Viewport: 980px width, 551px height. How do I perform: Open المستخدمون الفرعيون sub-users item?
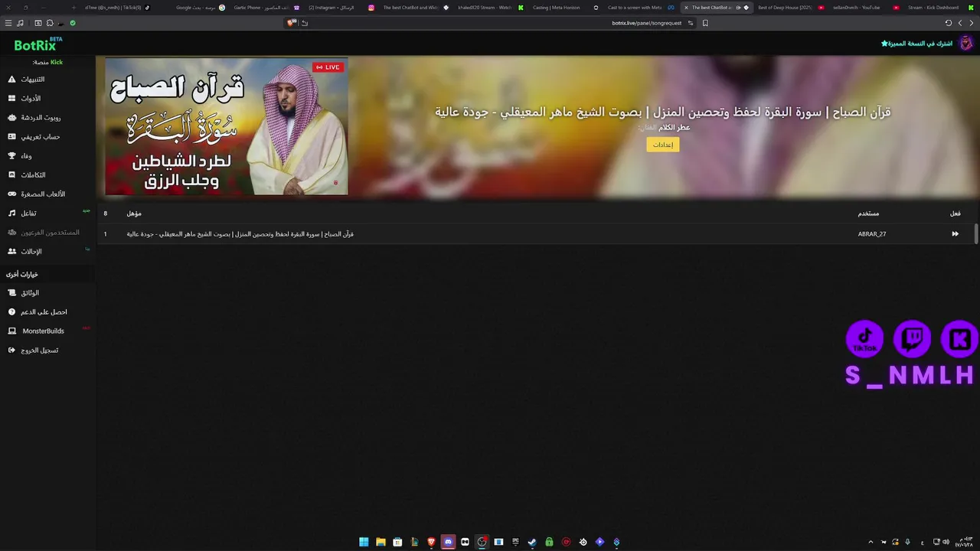coord(47,233)
